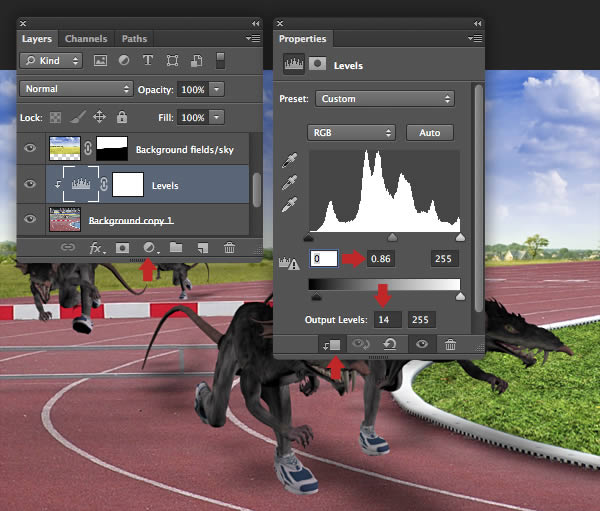Viewport: 600px width, 511px height.
Task: Open the Properties panel flyout menu
Action: click(475, 38)
